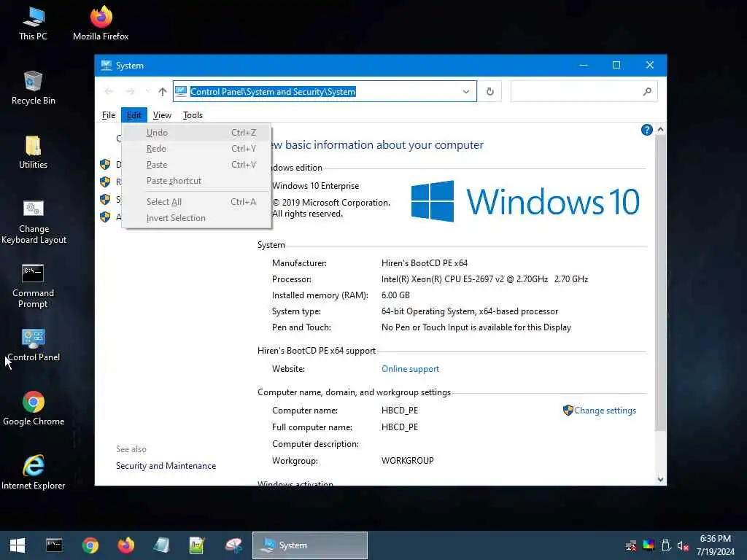This screenshot has height=560, width=747.
Task: Click the address bar path field
Action: coord(325,91)
